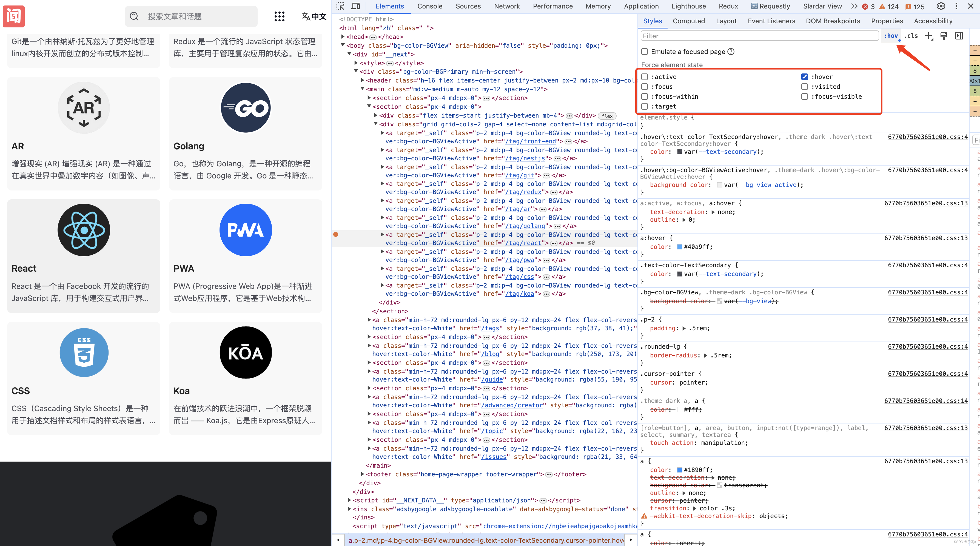This screenshot has width=980, height=546.
Task: Toggle the device toolbar icon
Action: click(356, 6)
